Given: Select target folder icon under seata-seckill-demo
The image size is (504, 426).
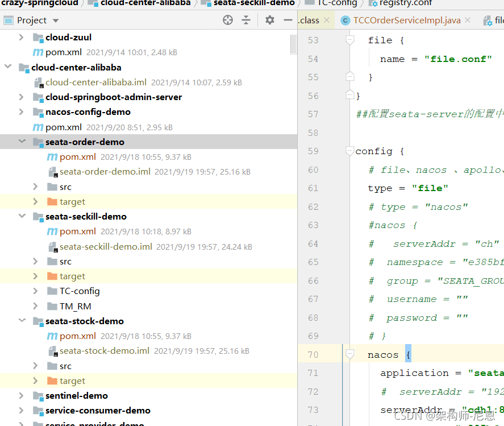Looking at the screenshot, I should 52,276.
